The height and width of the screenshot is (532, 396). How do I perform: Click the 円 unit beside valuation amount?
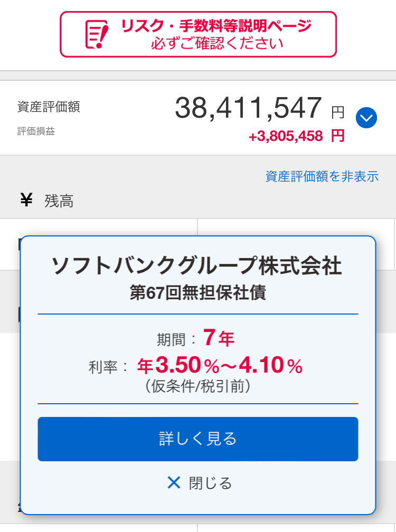(338, 112)
